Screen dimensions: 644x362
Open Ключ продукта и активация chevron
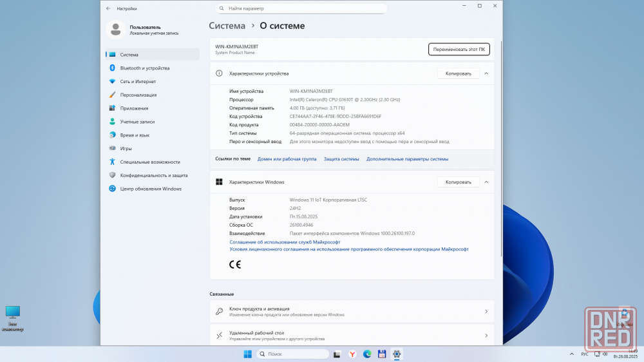click(486, 312)
